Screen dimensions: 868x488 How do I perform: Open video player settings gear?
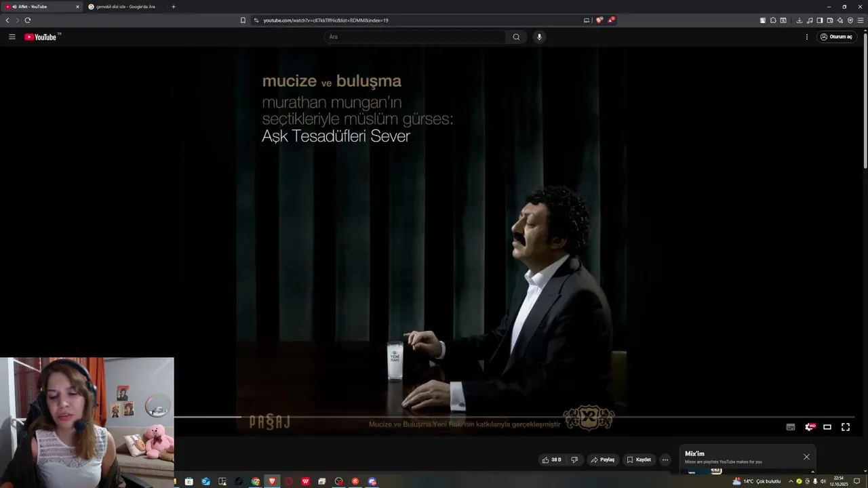tap(809, 427)
